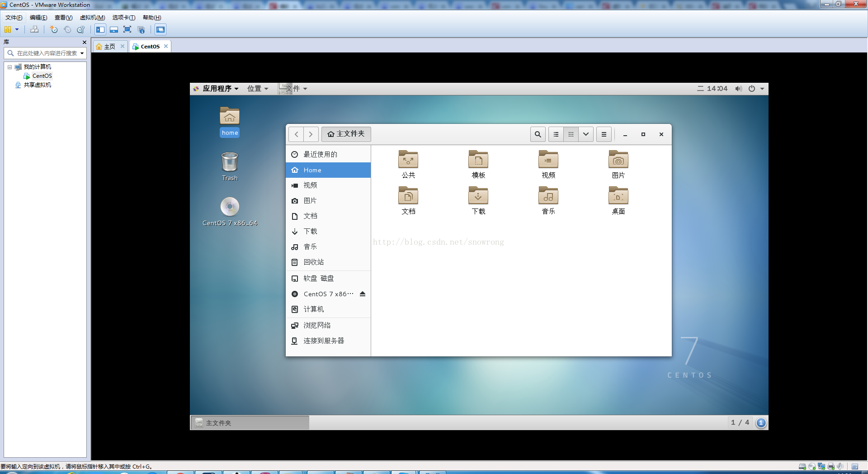Switch to list view in file manager
The image size is (868, 474).
[556, 134]
